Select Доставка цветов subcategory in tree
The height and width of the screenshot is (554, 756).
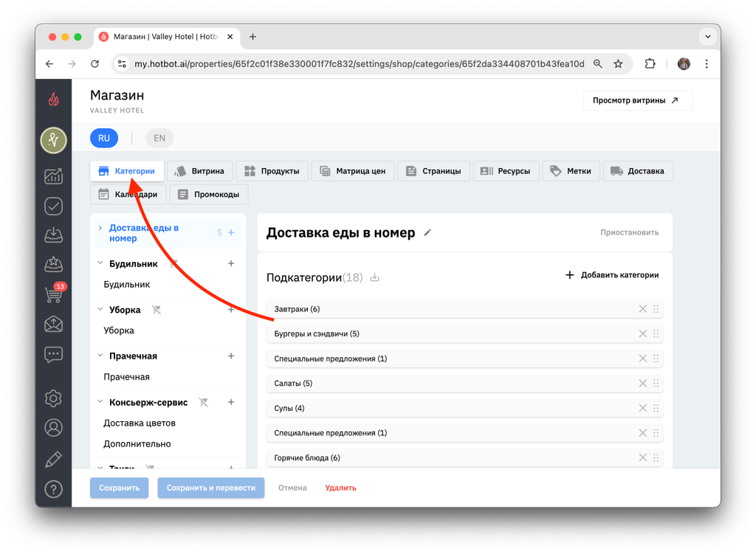[140, 423]
